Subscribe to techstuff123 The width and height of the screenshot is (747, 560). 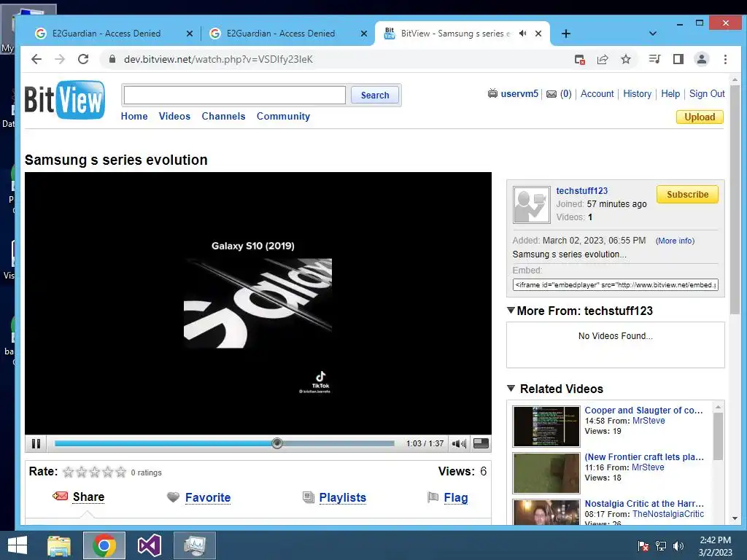click(x=687, y=194)
